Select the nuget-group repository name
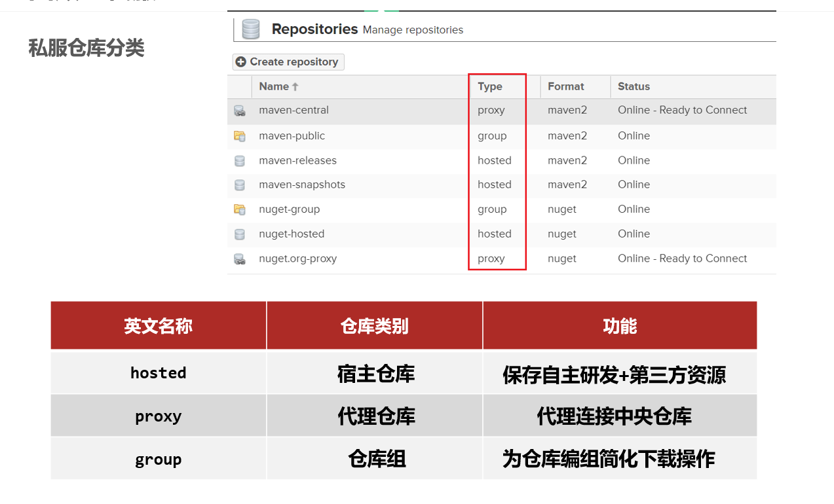 click(290, 209)
